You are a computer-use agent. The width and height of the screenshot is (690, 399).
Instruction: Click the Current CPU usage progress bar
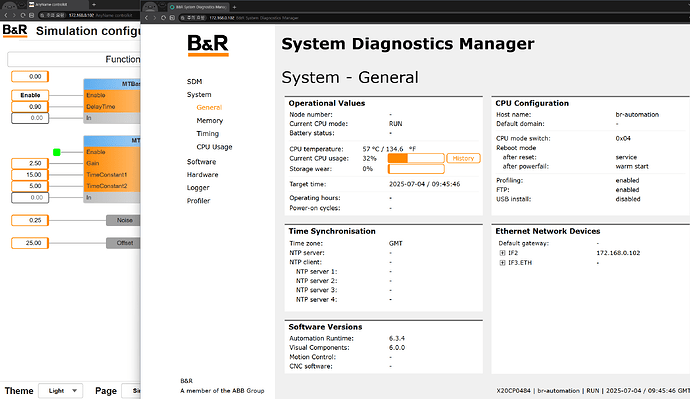pyautogui.click(x=416, y=158)
